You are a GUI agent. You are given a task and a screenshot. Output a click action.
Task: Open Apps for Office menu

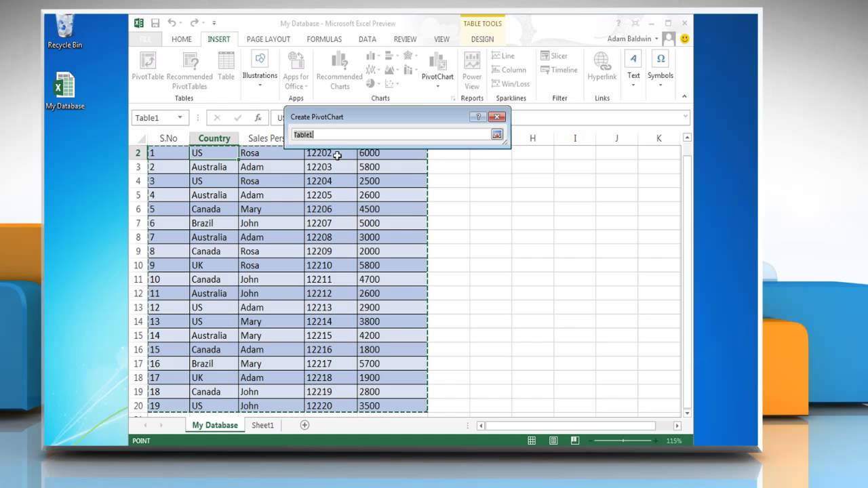296,71
